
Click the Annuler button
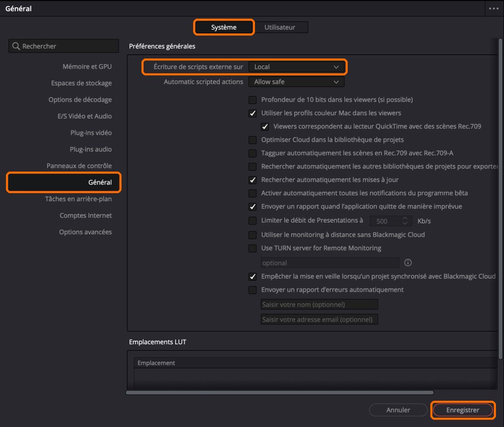pos(398,410)
